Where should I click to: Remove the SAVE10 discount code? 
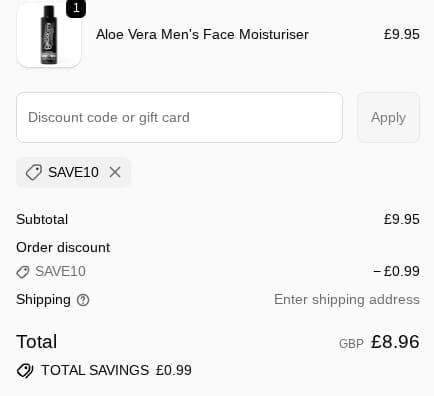pos(115,172)
